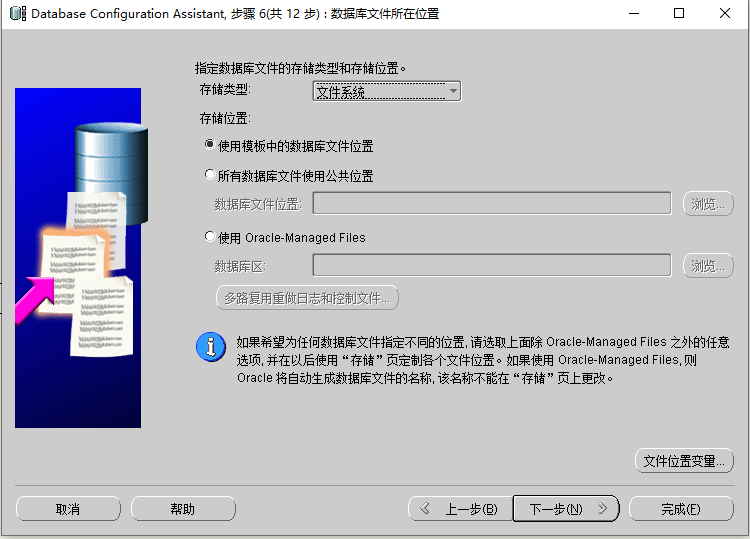Go back with 上一步(B) button
The height and width of the screenshot is (539, 750).
coord(460,509)
